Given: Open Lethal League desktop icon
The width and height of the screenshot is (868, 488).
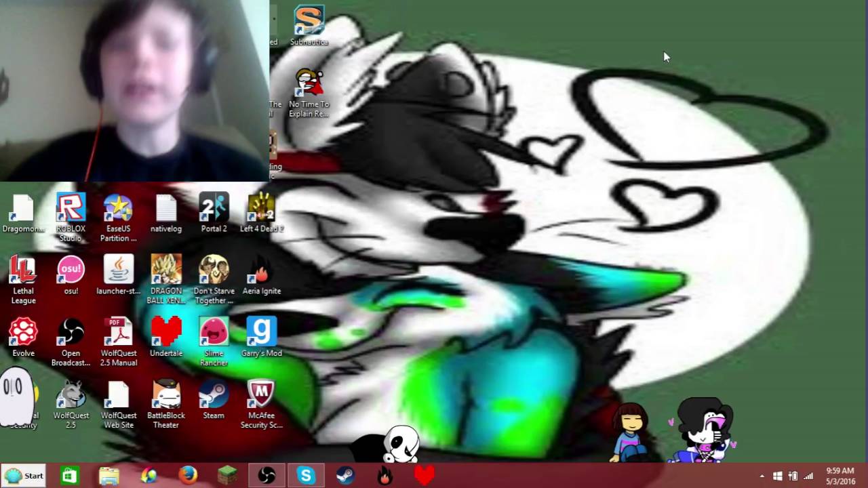Looking at the screenshot, I should (x=23, y=280).
